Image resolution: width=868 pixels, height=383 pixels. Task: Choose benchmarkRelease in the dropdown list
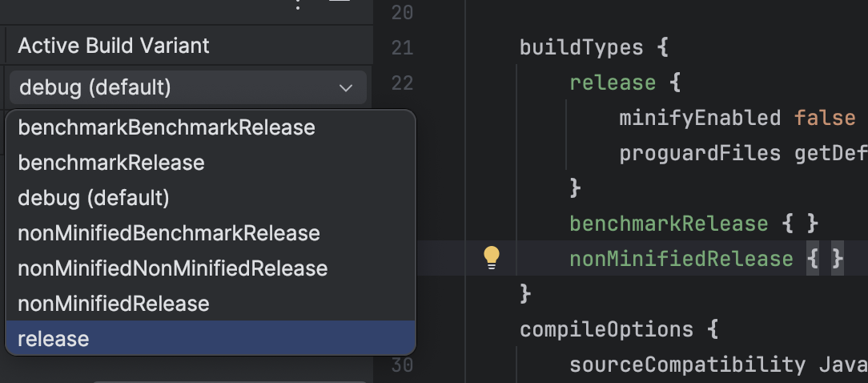pyautogui.click(x=111, y=163)
